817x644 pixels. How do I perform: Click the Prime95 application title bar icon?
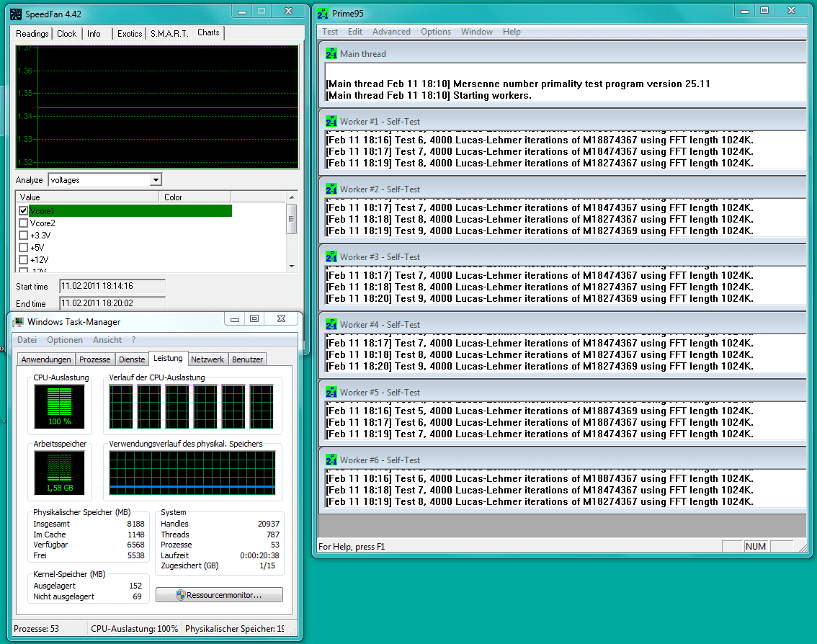coord(323,13)
